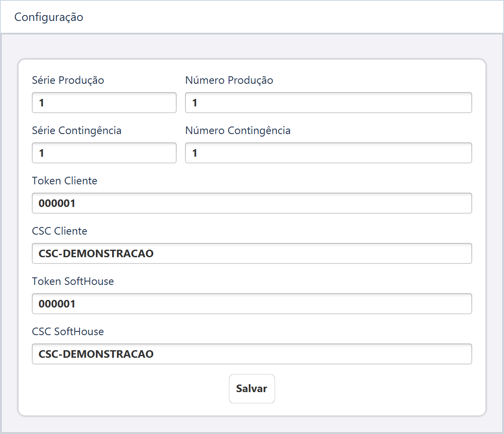Screen dimensions: 504x434
Task: Click the Série Produção input field
Action: 104,103
